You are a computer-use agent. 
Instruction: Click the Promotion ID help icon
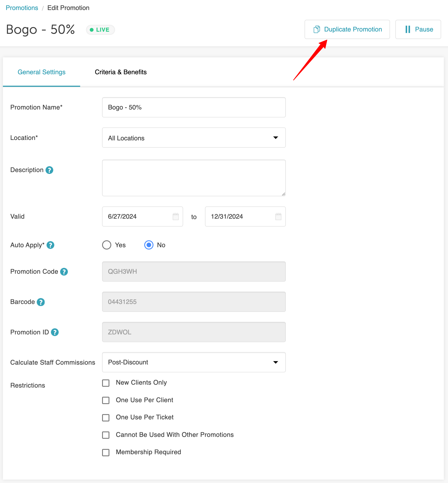pos(55,332)
